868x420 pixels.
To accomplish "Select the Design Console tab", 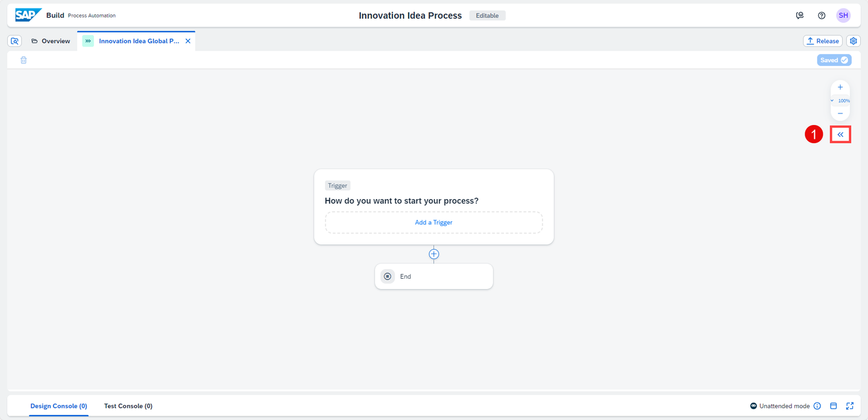I will pos(59,406).
